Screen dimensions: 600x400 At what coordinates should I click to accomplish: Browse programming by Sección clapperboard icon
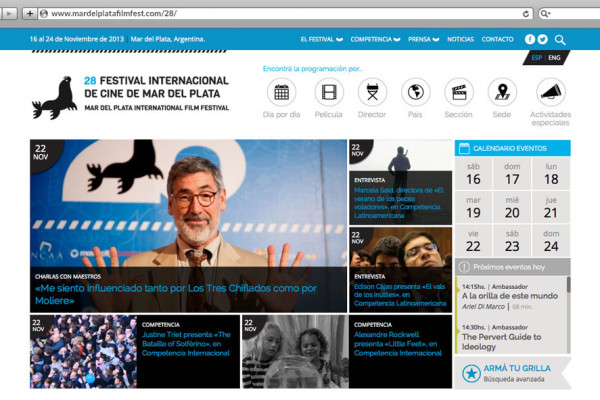coord(459,92)
